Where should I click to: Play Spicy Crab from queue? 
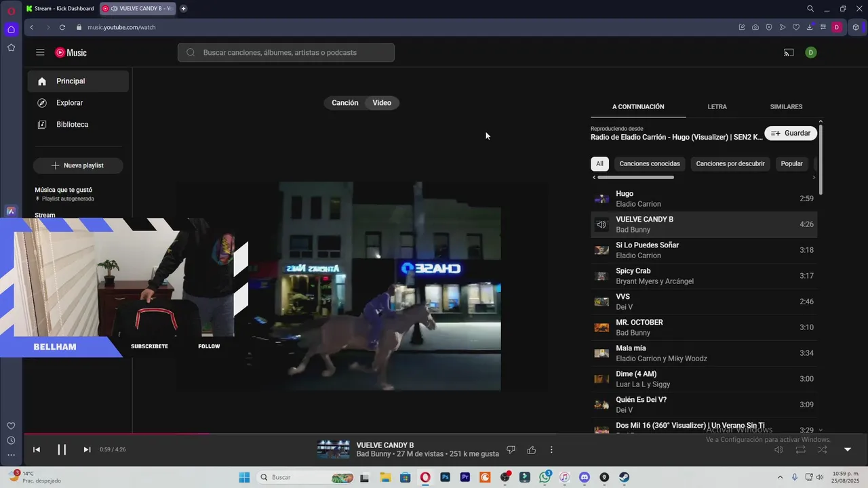pos(703,276)
